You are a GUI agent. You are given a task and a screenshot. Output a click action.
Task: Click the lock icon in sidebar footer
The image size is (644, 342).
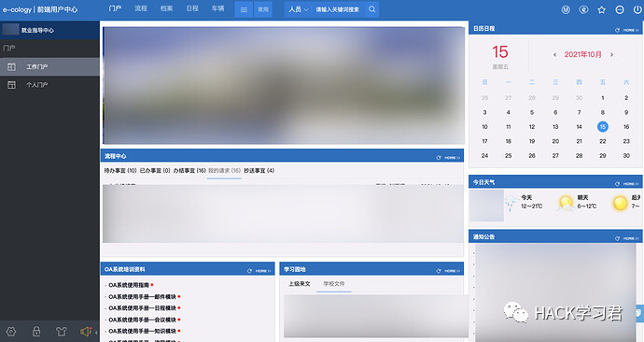point(36,332)
